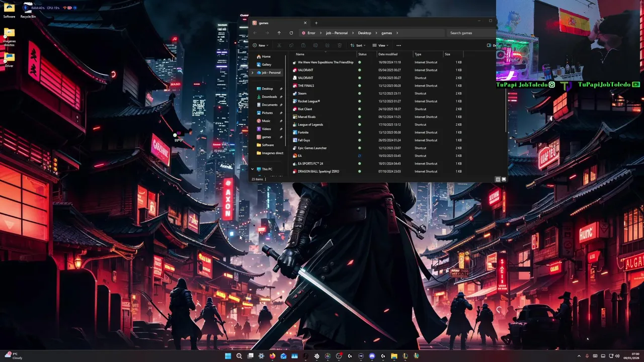Viewport: 644px width, 362px height.
Task: Open the See more three-dots menu
Action: pos(398,45)
